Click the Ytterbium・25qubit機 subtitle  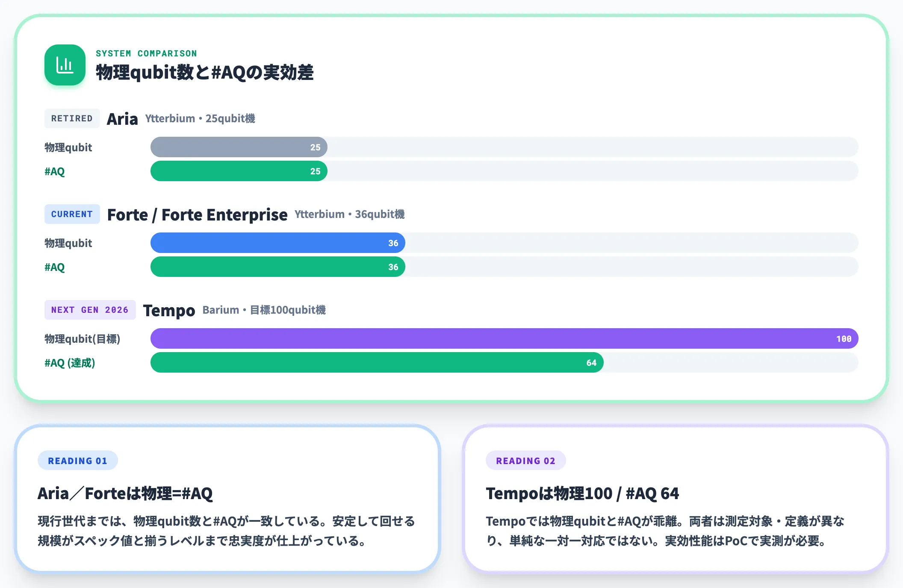click(x=200, y=118)
